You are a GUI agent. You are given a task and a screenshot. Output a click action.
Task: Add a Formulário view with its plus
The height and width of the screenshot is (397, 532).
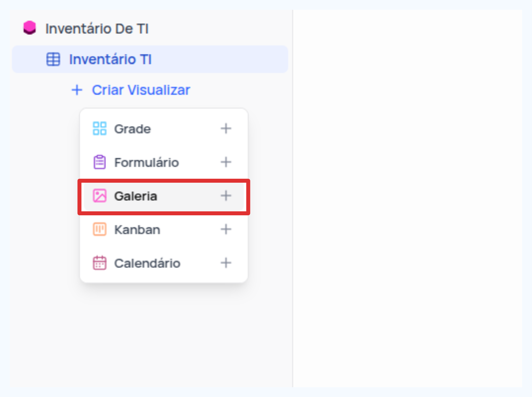pos(226,162)
